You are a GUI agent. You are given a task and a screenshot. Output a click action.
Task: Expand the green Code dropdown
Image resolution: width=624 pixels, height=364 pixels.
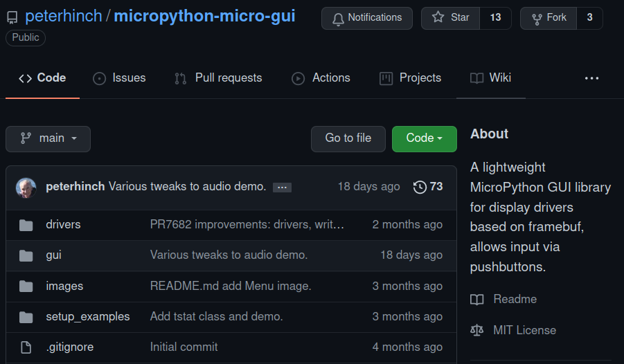425,139
